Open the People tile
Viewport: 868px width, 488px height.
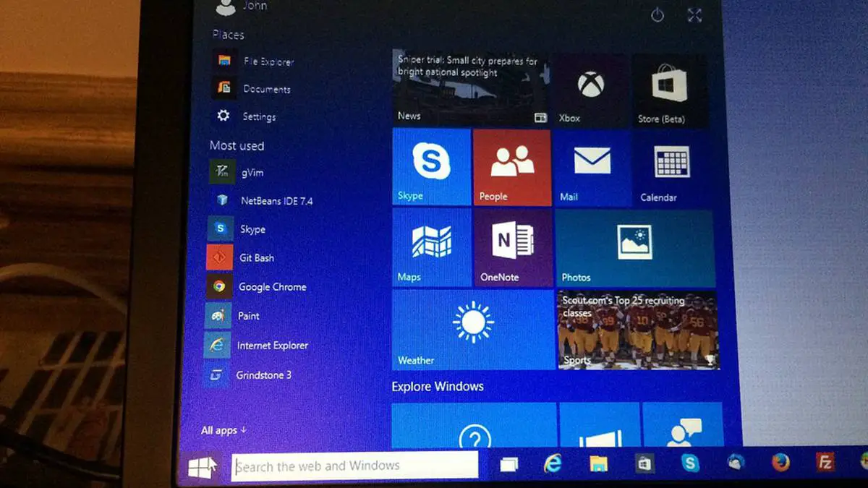512,168
